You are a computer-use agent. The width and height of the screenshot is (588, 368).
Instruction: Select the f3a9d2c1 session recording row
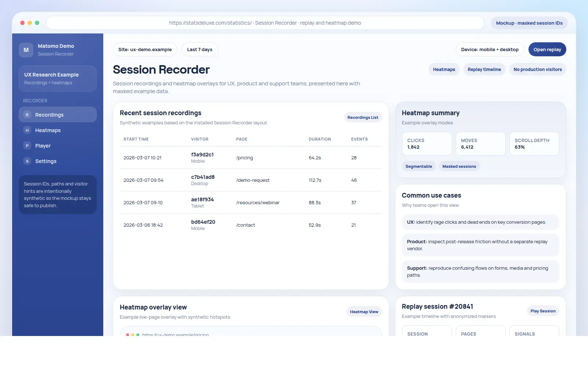[x=251, y=158]
